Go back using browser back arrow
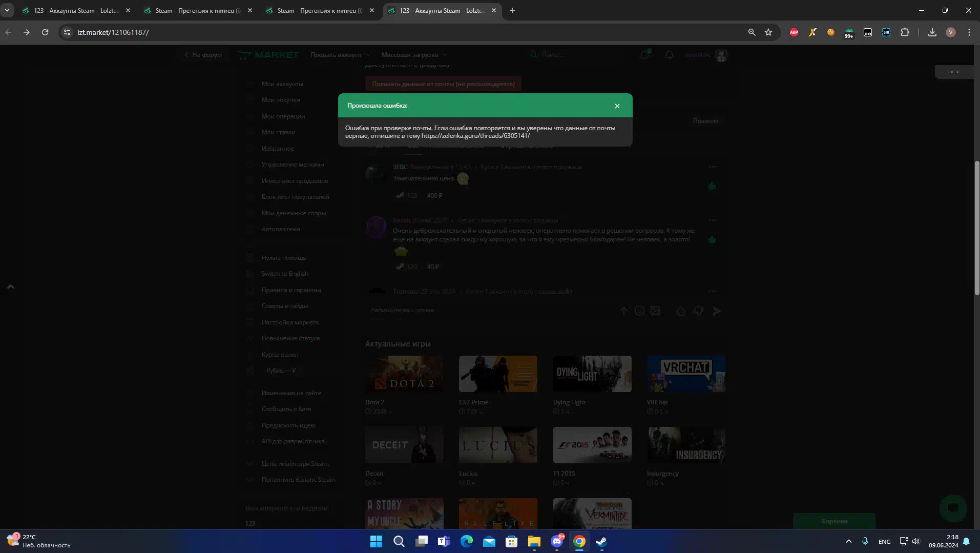The width and height of the screenshot is (980, 553). 8,32
